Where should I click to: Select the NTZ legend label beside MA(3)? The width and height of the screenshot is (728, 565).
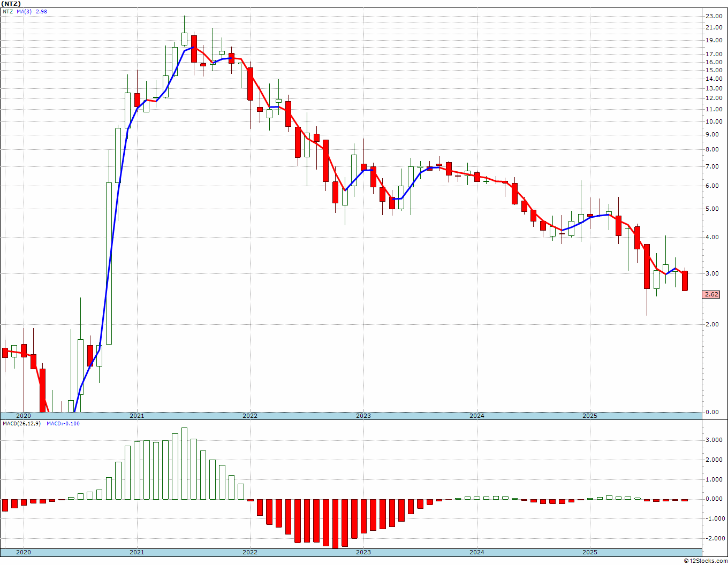click(x=7, y=11)
